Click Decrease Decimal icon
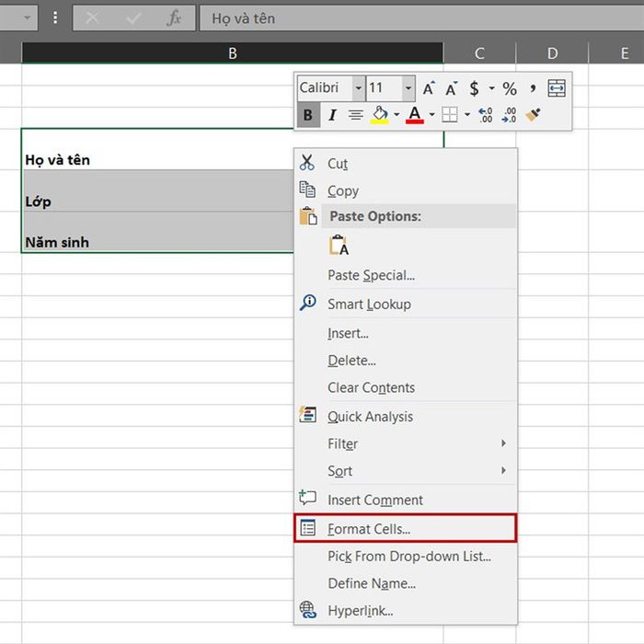 510,115
